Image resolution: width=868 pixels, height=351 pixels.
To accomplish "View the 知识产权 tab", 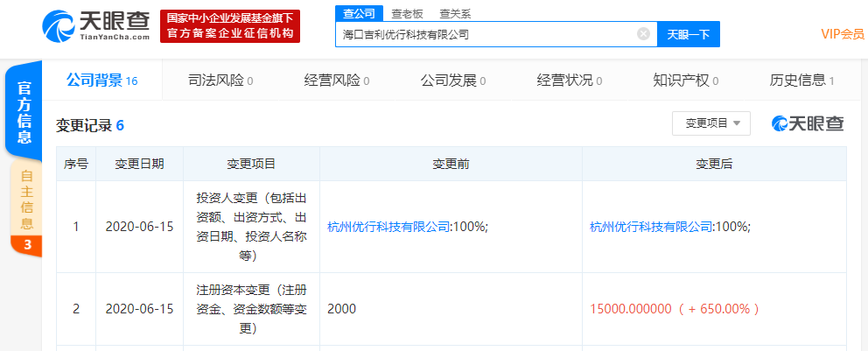I will click(685, 81).
